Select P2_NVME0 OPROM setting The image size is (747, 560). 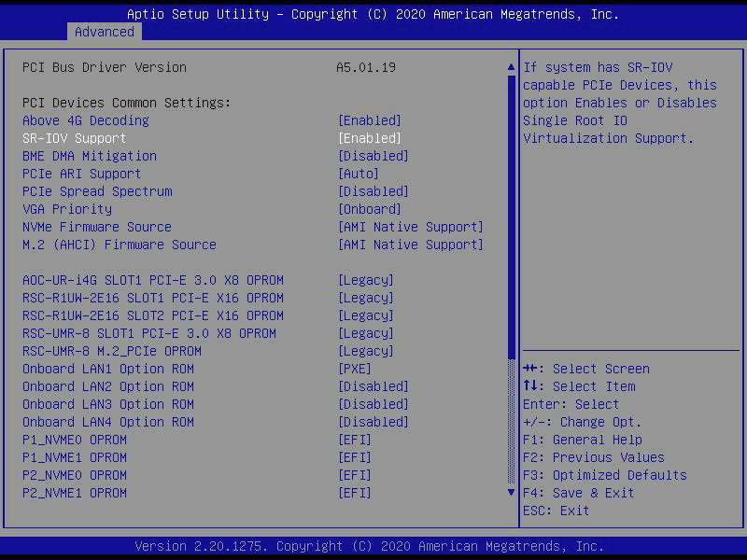(x=75, y=475)
